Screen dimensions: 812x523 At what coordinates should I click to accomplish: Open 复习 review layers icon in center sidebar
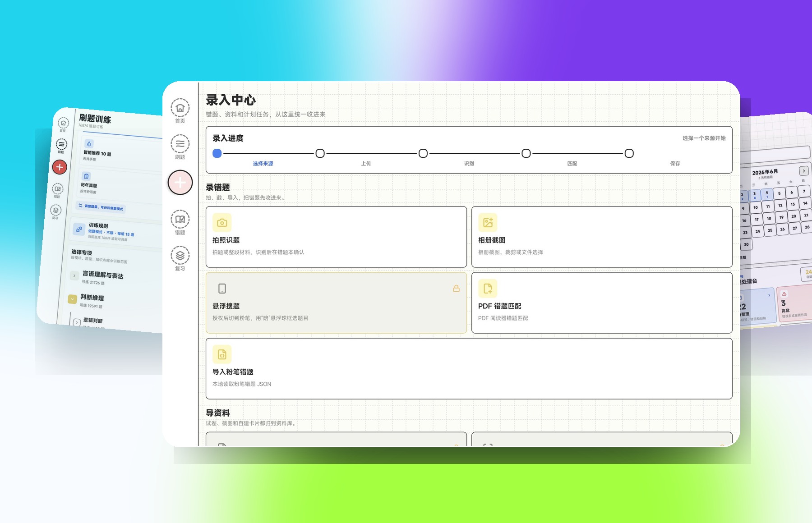(180, 255)
